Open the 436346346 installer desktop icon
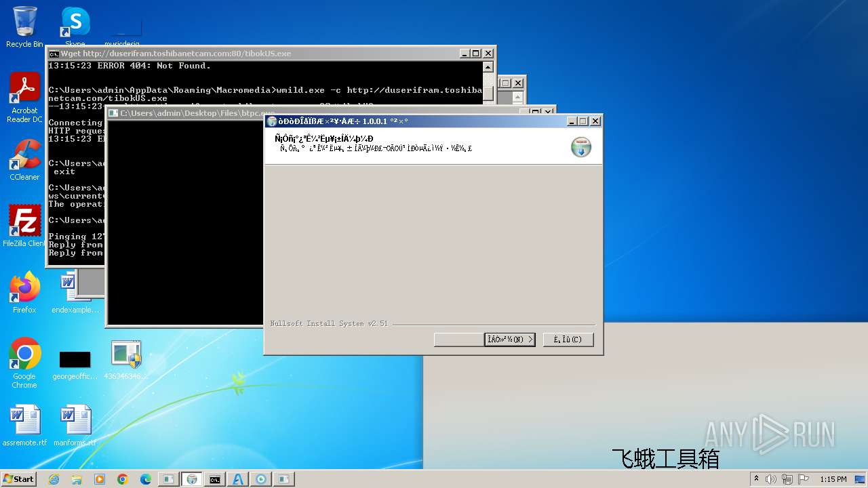The height and width of the screenshot is (488, 868). (126, 360)
